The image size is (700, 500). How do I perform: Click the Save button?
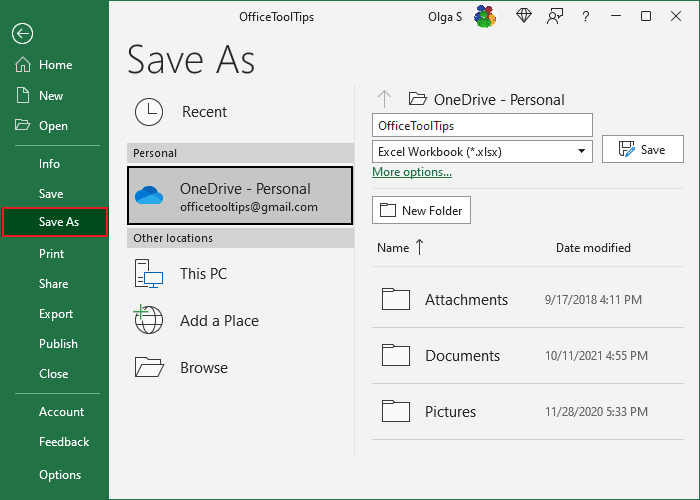point(642,150)
